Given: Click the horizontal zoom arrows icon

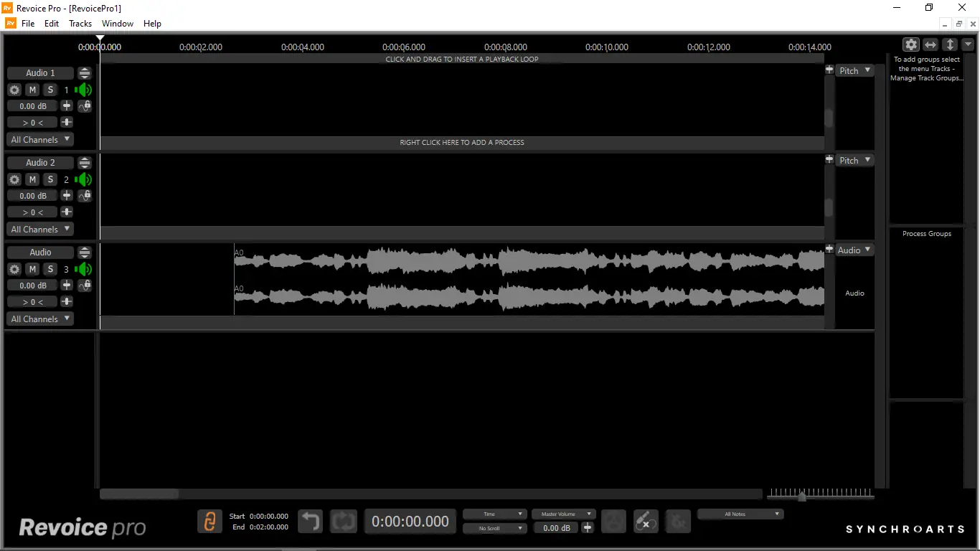Looking at the screenshot, I should [930, 44].
